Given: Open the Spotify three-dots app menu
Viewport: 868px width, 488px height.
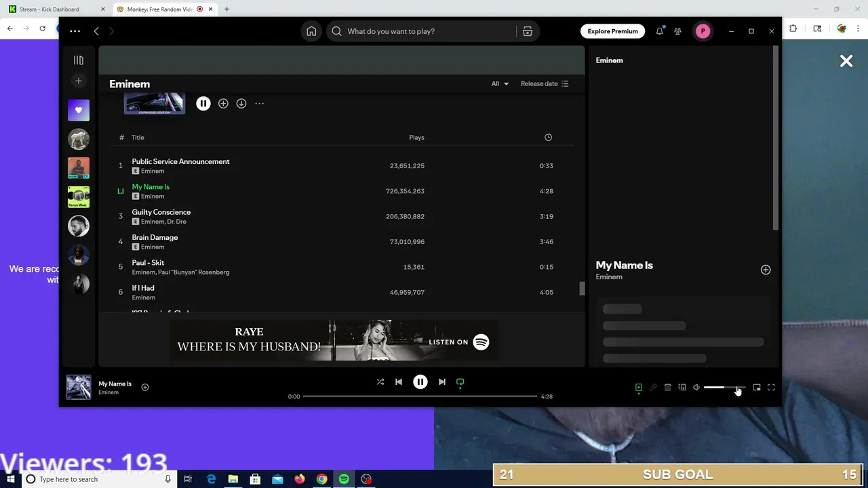Looking at the screenshot, I should pos(75,31).
